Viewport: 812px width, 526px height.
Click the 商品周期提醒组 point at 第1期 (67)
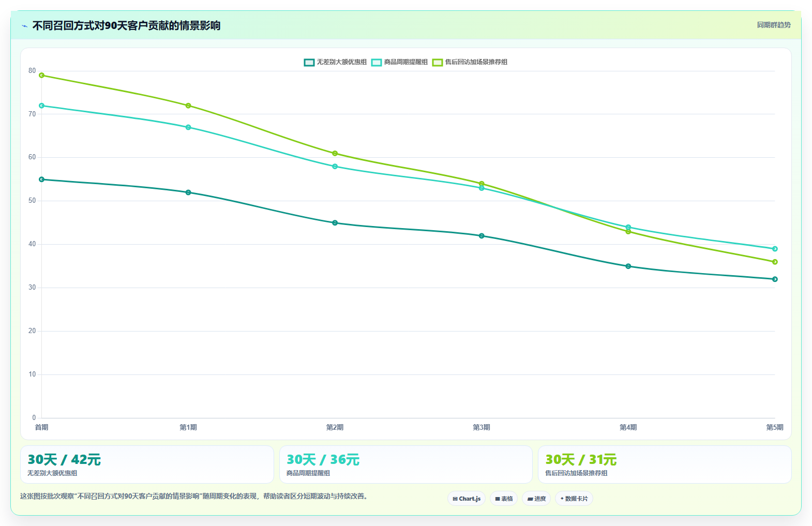188,127
